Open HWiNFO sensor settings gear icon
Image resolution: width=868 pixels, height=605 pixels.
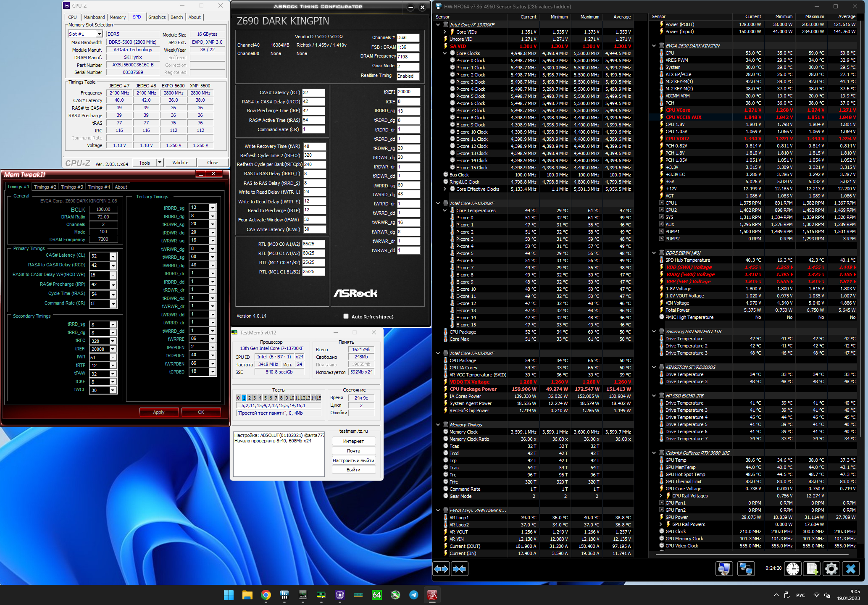[831, 569]
